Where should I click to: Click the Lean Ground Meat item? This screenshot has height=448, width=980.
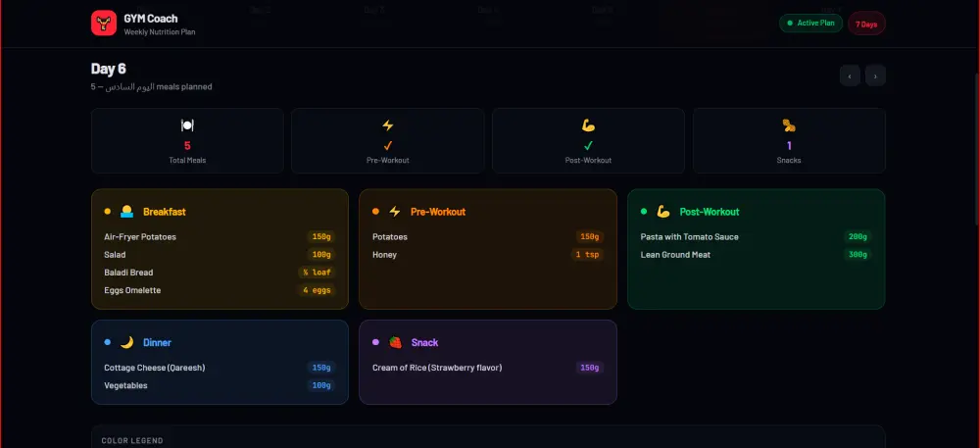(x=675, y=255)
